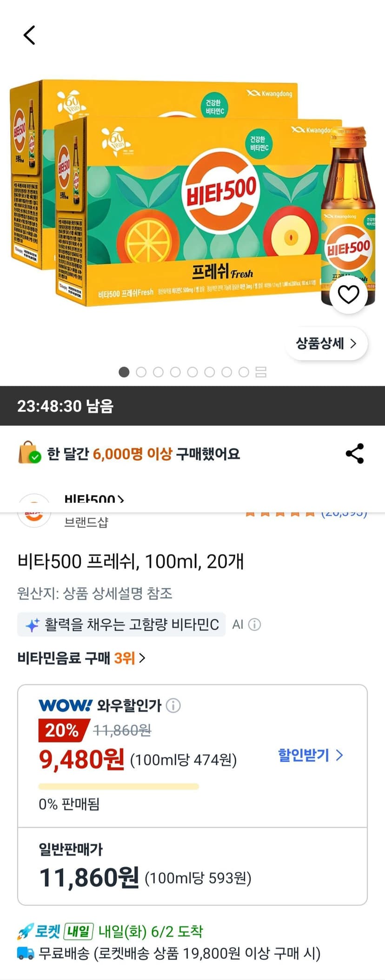
Task: Go back using the top-left arrow
Action: (29, 35)
